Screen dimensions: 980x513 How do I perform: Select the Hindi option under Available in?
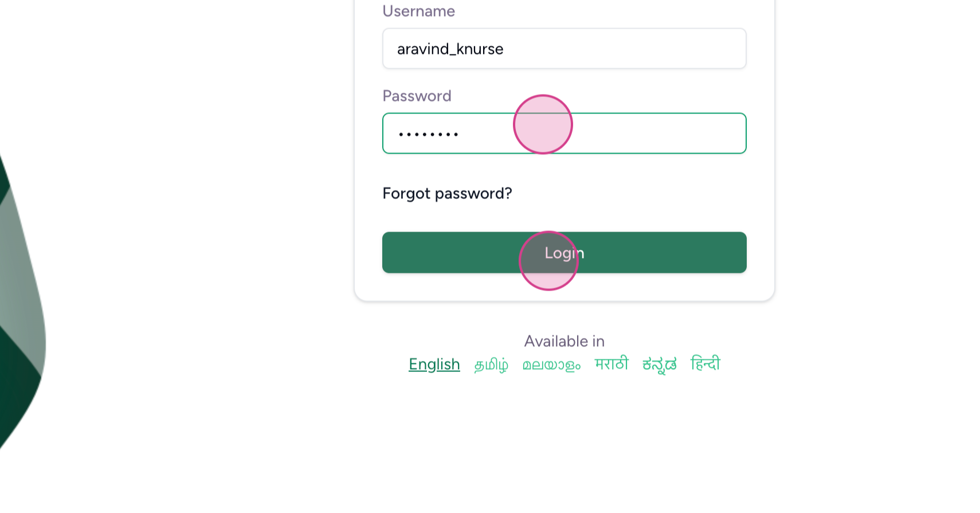pos(704,364)
